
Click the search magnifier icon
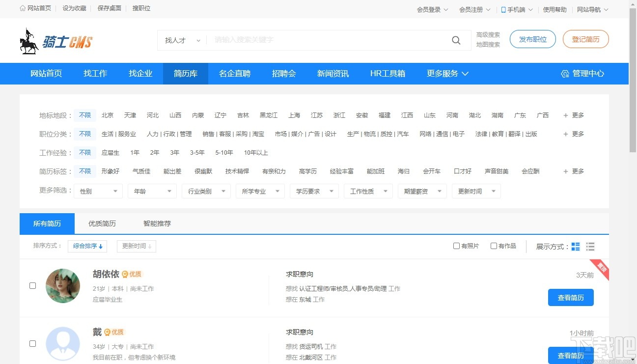(455, 40)
